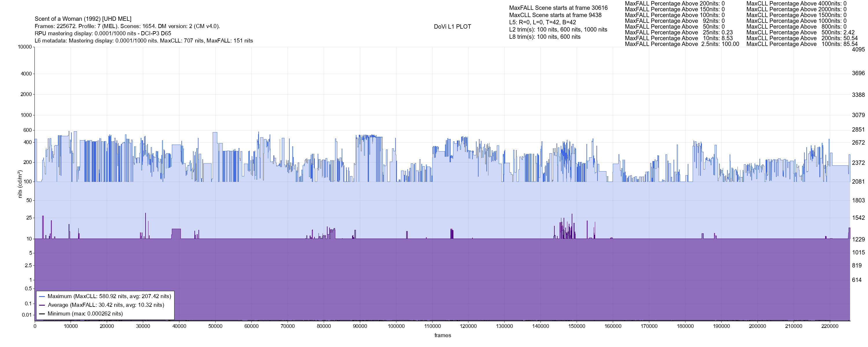Click the L2 trim(s) info line

558,30
